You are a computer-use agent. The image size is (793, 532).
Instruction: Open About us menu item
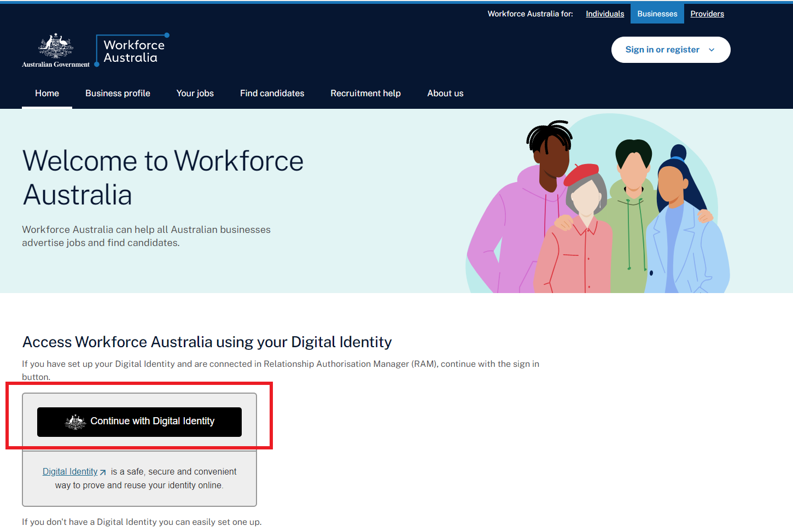[445, 93]
